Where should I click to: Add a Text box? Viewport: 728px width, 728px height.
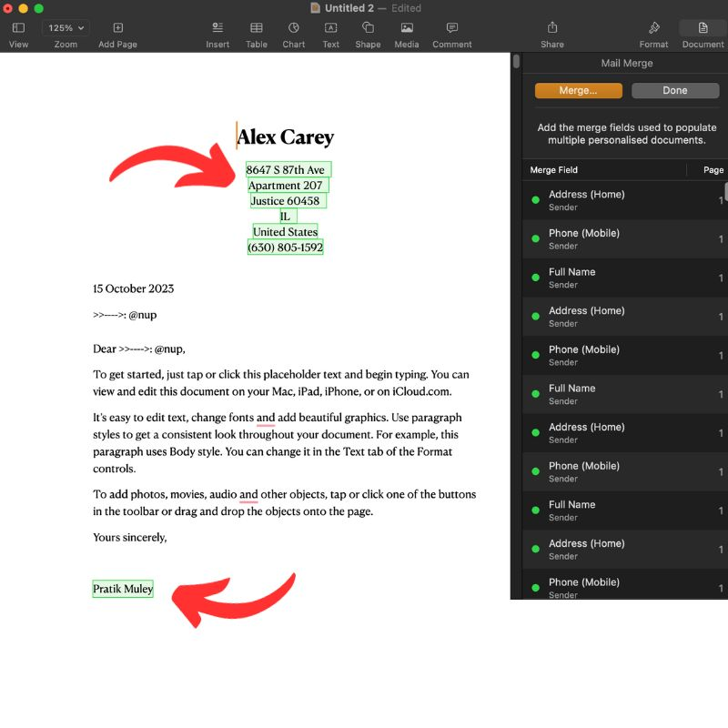coord(330,28)
